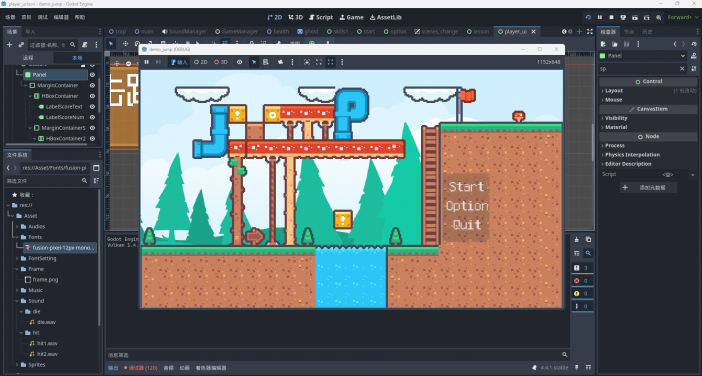Click Option in the game menu
Viewport: 702px width, 376px height.
click(467, 206)
